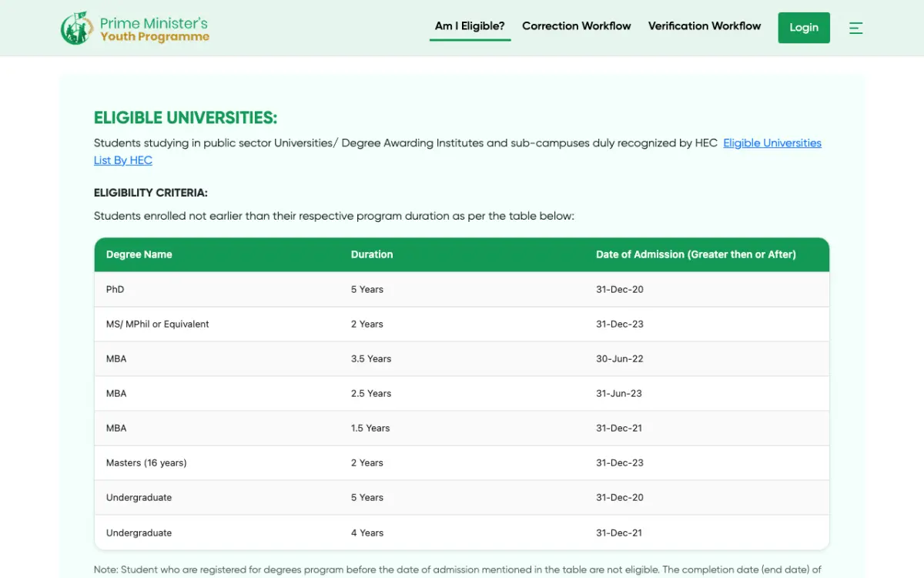Click Undergraduate in the 4 Years row

(139, 533)
